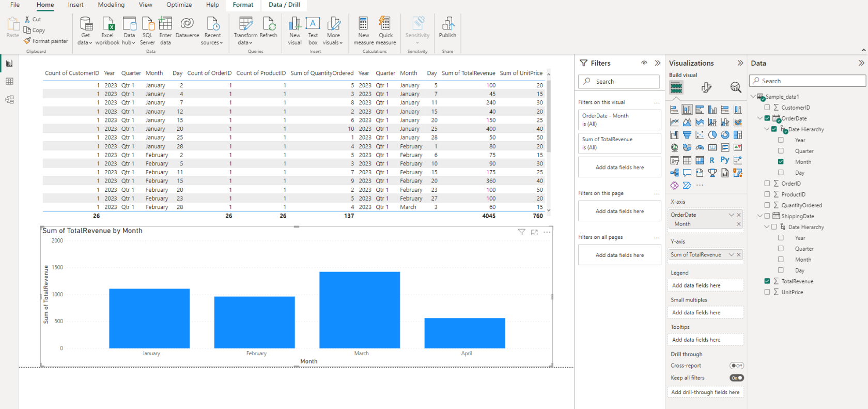
Task: Enable the Cross-report toggle
Action: [736, 366]
